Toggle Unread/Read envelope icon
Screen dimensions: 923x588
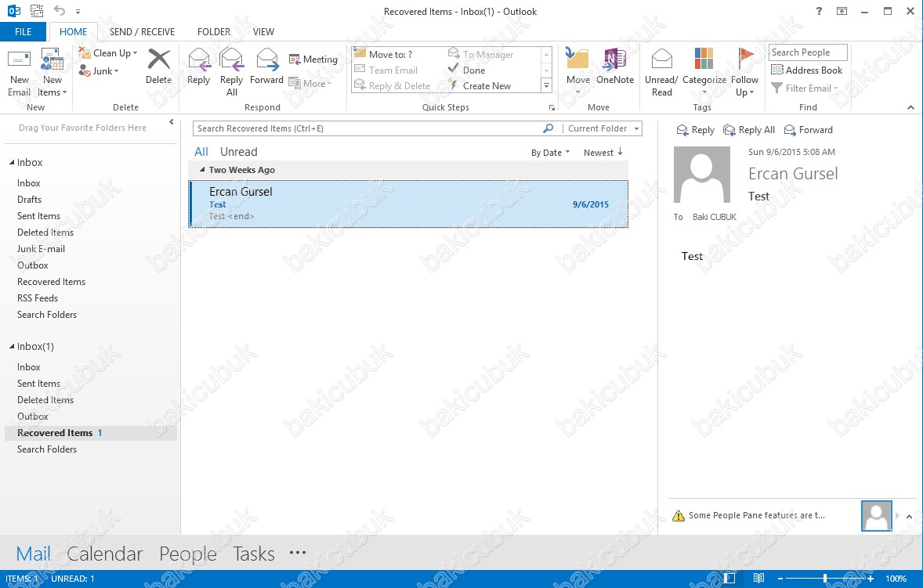tap(661, 60)
